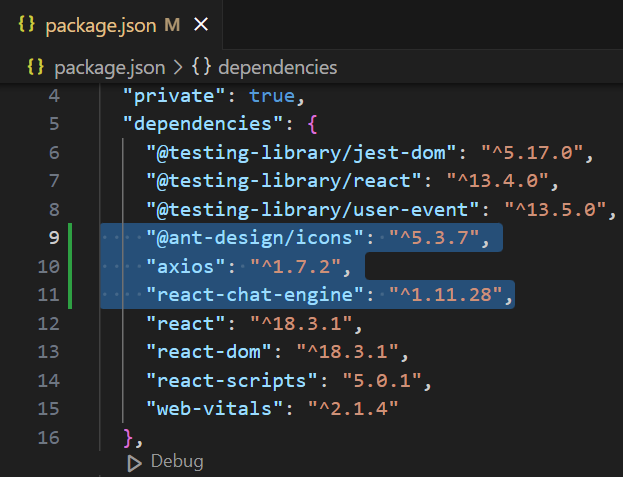Image resolution: width=623 pixels, height=477 pixels.
Task: Click the "react-dom" key
Action: coord(209,352)
